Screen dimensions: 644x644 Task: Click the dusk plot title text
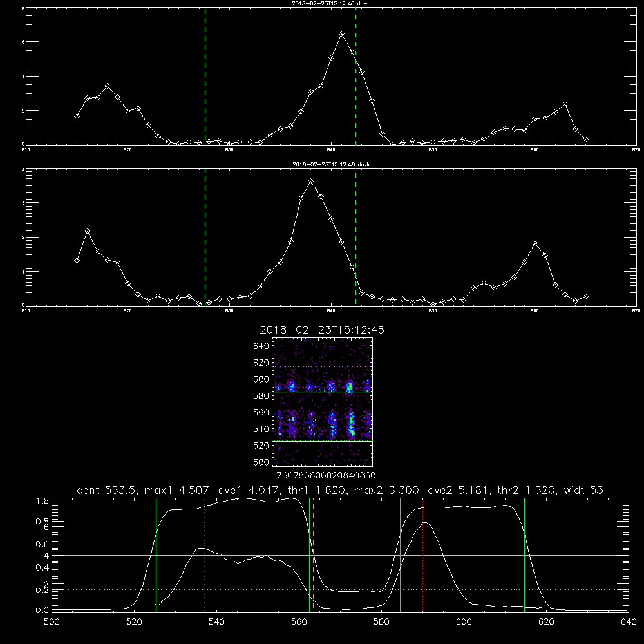coord(331,164)
